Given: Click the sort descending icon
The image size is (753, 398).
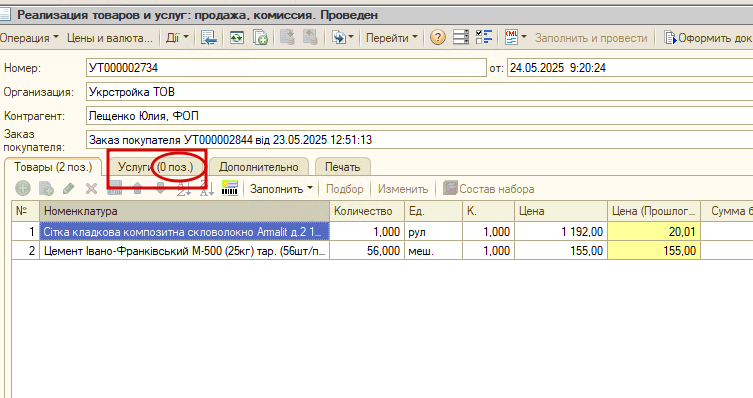Looking at the screenshot, I should [207, 189].
